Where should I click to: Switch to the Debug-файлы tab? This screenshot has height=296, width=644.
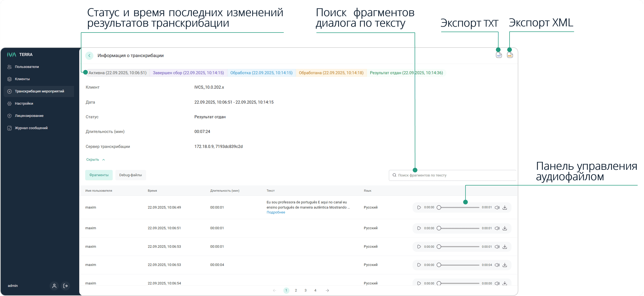pos(130,175)
